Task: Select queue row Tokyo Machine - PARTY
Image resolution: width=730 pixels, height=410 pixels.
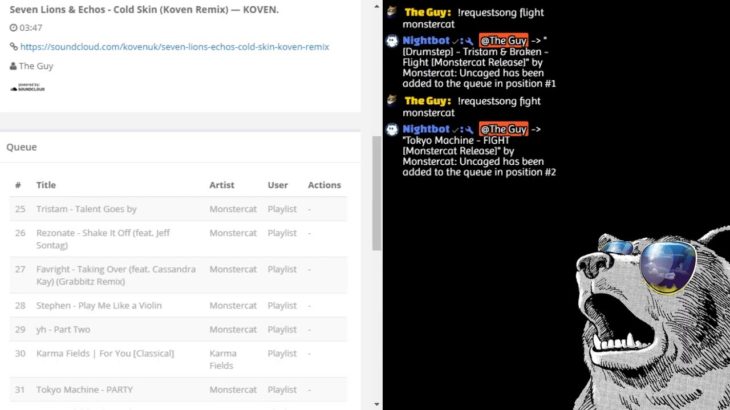Action: [x=178, y=390]
